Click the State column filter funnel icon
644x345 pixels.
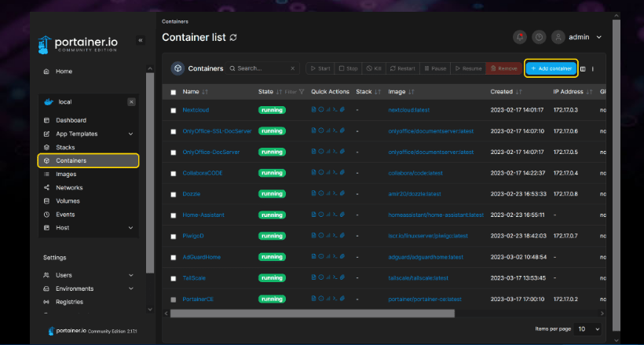[302, 92]
